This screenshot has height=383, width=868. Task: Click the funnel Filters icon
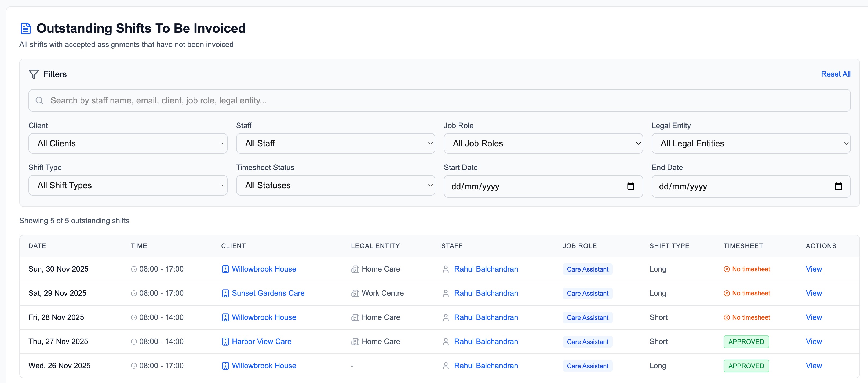click(x=34, y=74)
